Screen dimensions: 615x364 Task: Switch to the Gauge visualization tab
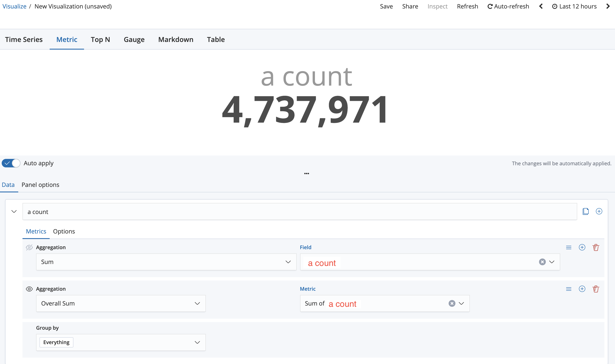[x=134, y=39]
